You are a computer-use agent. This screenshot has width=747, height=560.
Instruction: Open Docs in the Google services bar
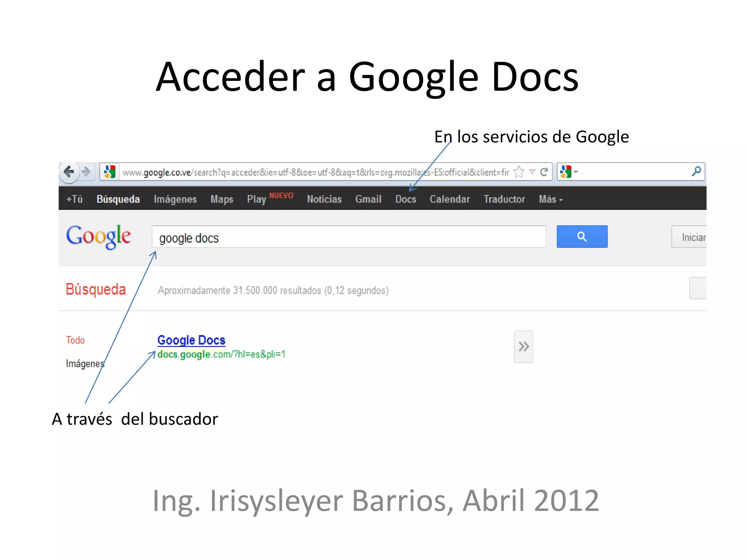(x=406, y=199)
